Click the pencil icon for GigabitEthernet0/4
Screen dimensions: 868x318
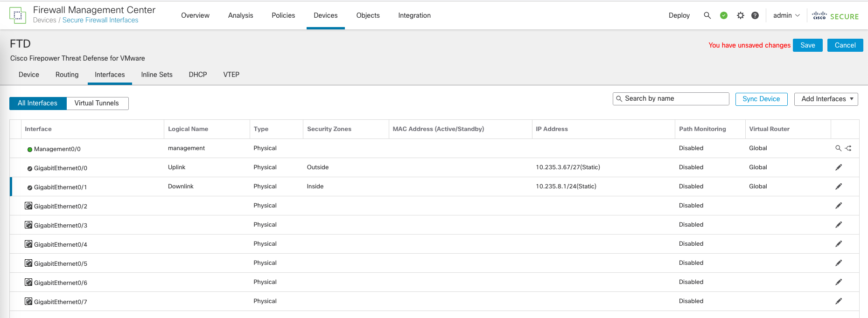click(839, 244)
